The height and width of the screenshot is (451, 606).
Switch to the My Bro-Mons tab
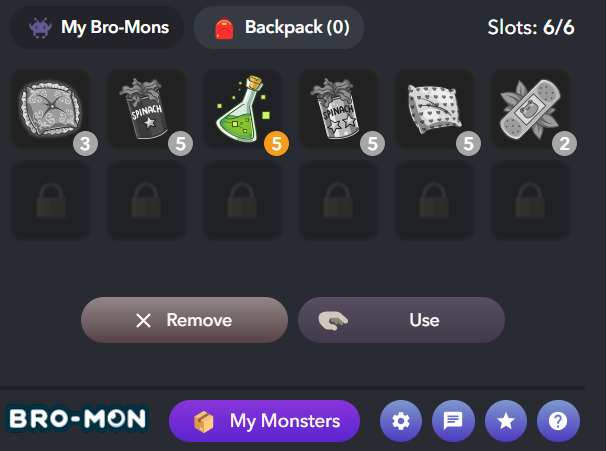[x=97, y=27]
